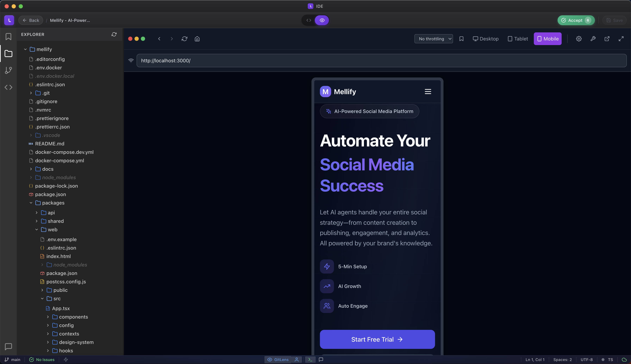Expand preview to fullscreen
Screen dimensions: 631x364
pyautogui.click(x=621, y=39)
